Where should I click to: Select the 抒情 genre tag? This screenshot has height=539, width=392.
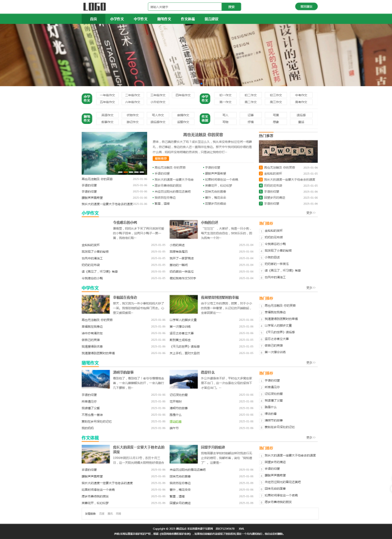point(251,122)
